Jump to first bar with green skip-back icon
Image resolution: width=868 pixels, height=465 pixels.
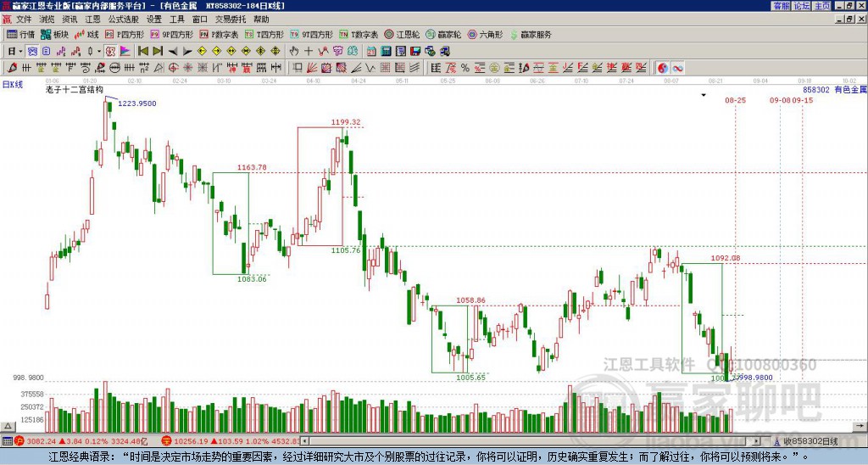(x=142, y=52)
